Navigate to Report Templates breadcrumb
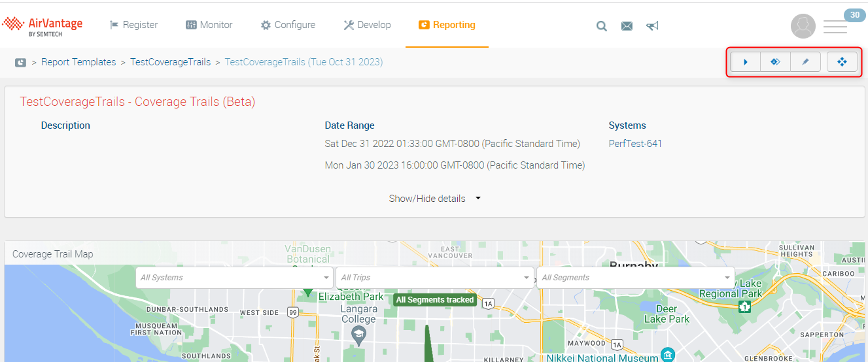Viewport: 868px width, 362px height. click(x=78, y=62)
